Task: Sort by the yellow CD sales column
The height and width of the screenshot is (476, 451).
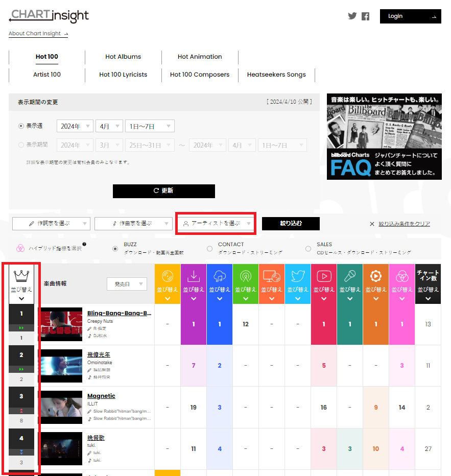Action: pos(167,284)
